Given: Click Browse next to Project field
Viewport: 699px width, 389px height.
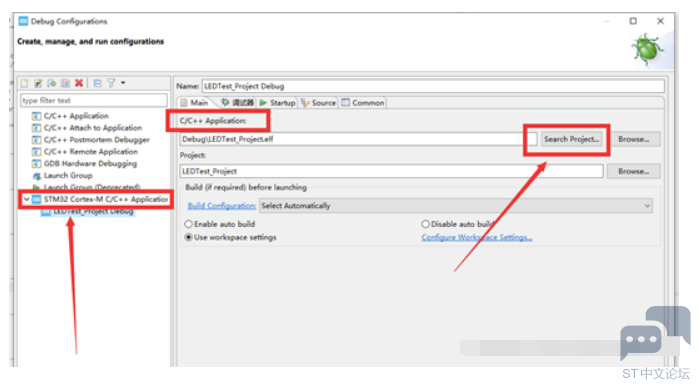Looking at the screenshot, I should pyautogui.click(x=633, y=171).
